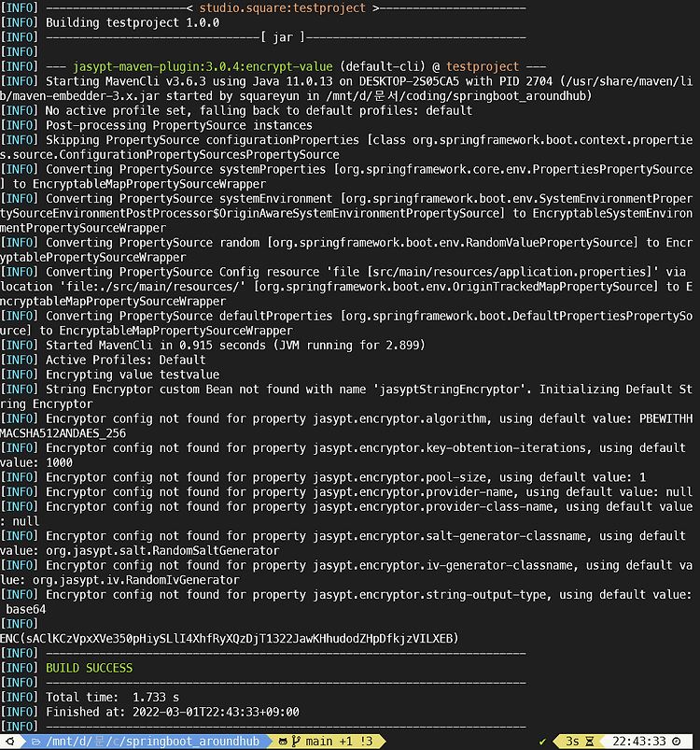Click the 22:43:33 time in prompt

[x=638, y=742]
